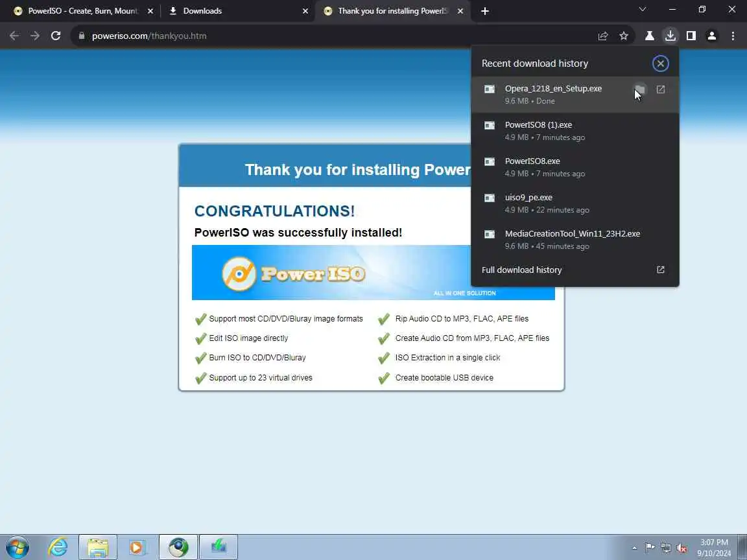Image resolution: width=747 pixels, height=560 pixels.
Task: Click the CONGRATULATIONS! heading
Action: (274, 211)
